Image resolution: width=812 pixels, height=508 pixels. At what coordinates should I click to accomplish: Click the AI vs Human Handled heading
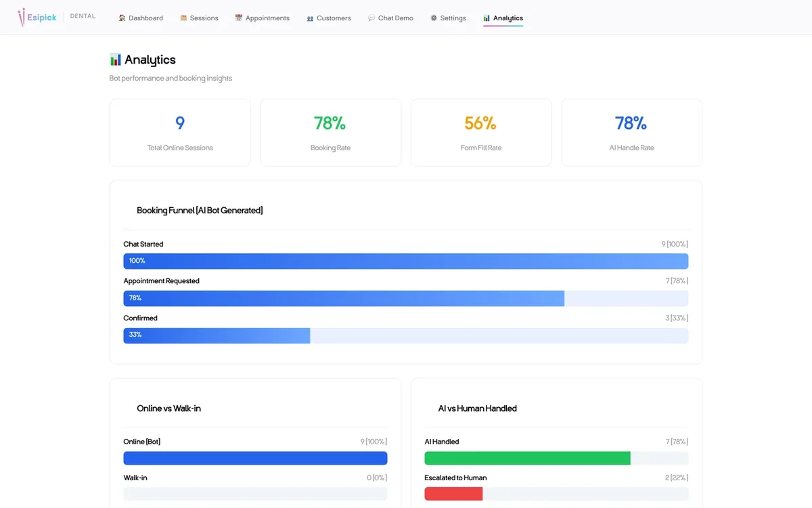point(478,408)
